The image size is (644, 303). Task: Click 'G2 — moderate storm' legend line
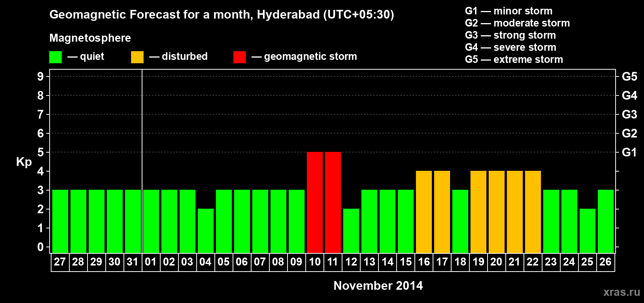pyautogui.click(x=517, y=23)
